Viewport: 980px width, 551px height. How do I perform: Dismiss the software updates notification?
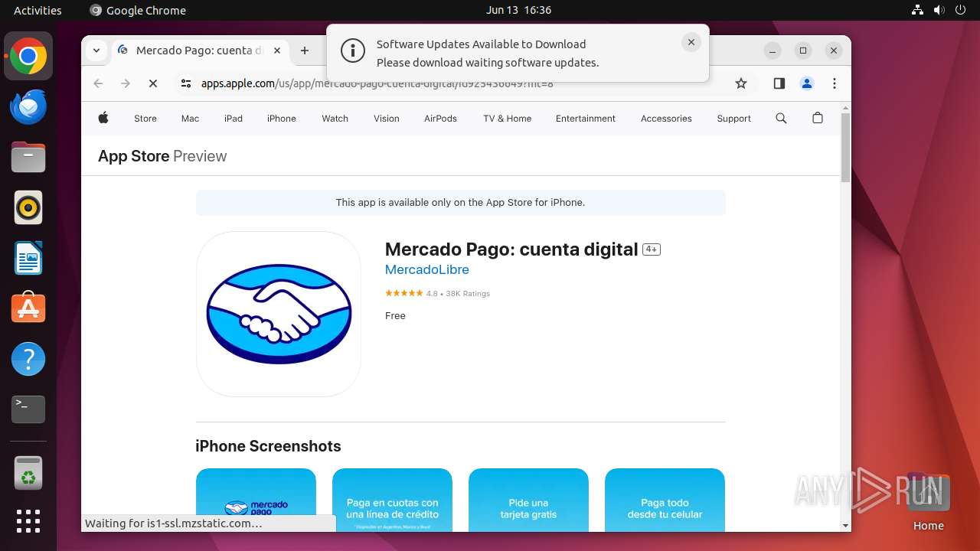[x=691, y=43]
